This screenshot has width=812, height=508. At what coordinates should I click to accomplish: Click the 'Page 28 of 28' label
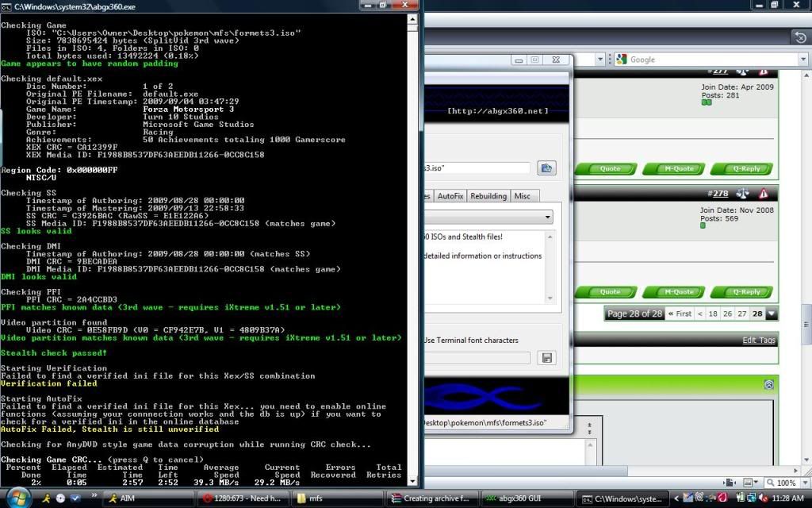635,314
